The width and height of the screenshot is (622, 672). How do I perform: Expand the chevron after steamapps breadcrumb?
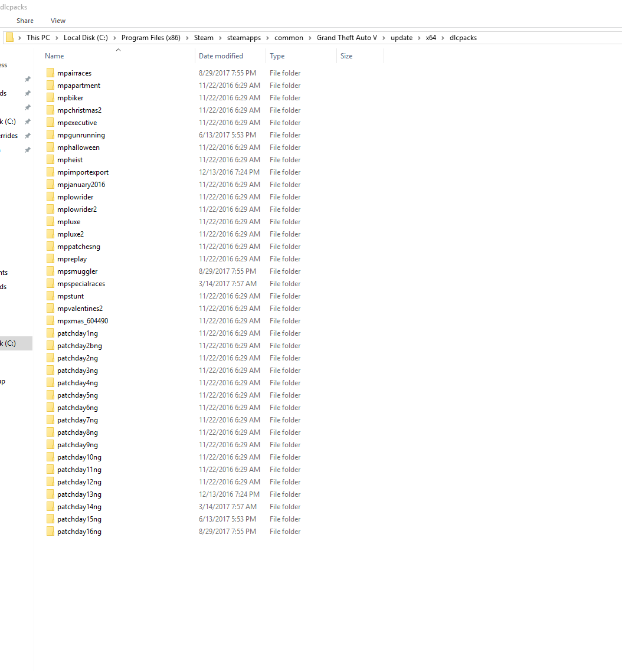267,38
